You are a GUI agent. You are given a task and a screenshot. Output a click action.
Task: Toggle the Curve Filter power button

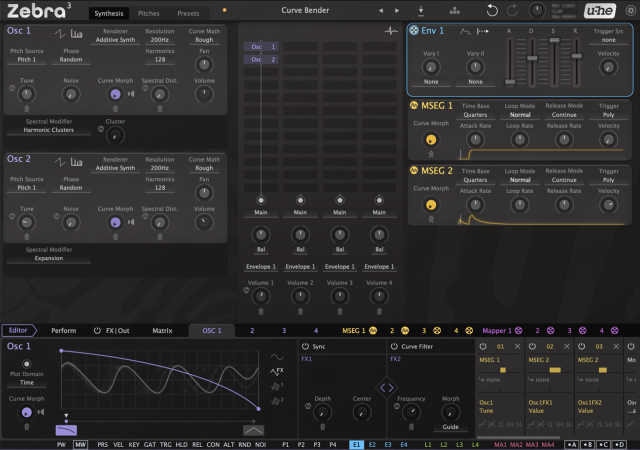pos(394,346)
